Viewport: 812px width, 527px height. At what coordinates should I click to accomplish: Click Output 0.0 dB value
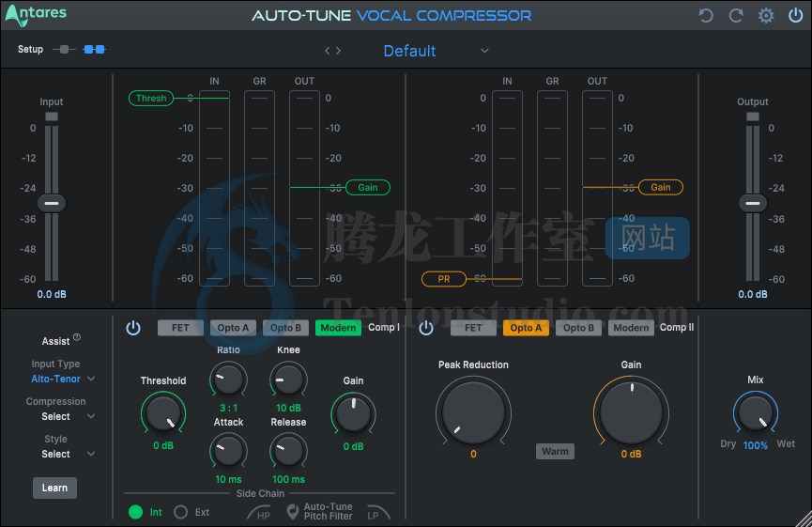click(753, 294)
